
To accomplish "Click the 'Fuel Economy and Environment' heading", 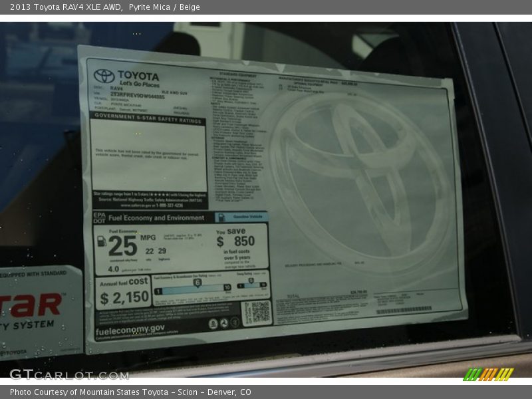I will [156, 218].
